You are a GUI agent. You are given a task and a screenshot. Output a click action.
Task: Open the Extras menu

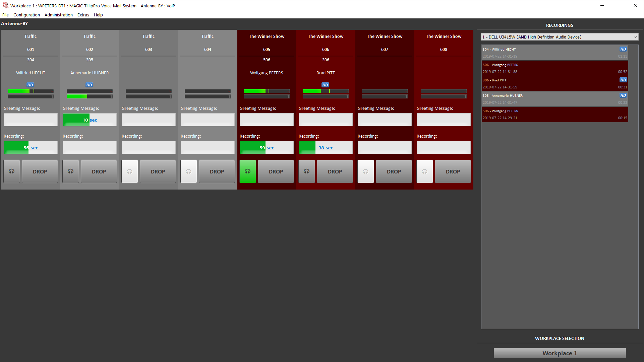pos(83,15)
